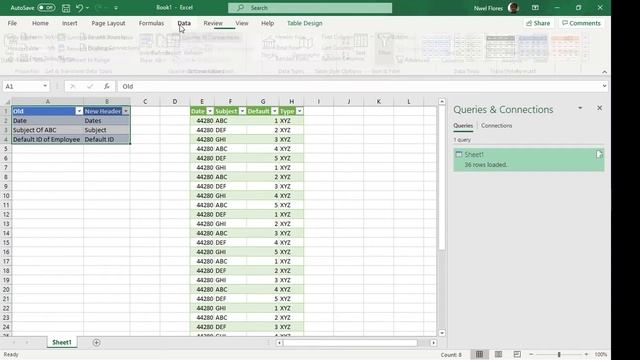Click horizontal scrollbar right arrow

click(433, 343)
